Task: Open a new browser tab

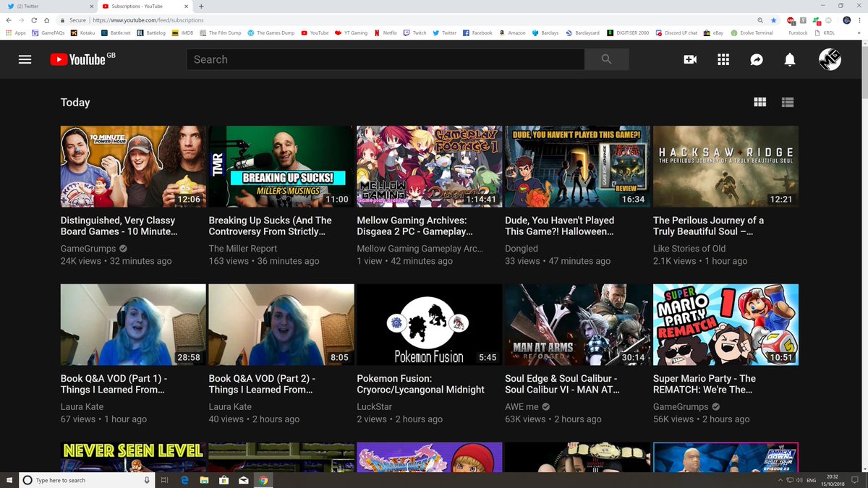Action: [x=202, y=6]
